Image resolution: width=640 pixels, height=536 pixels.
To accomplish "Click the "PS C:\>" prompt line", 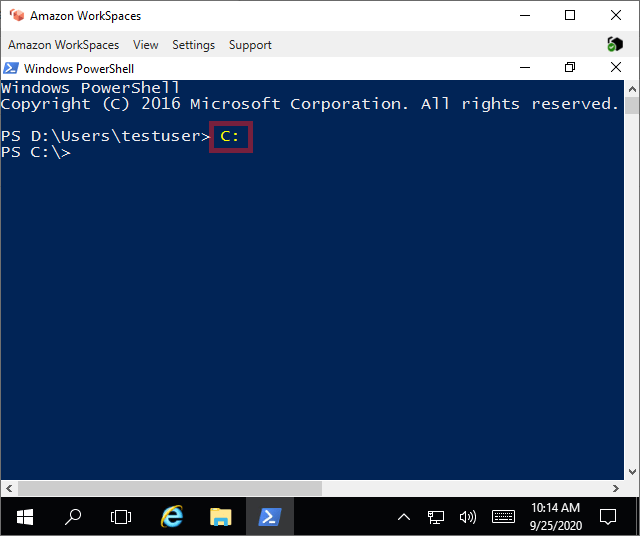I will pos(36,152).
